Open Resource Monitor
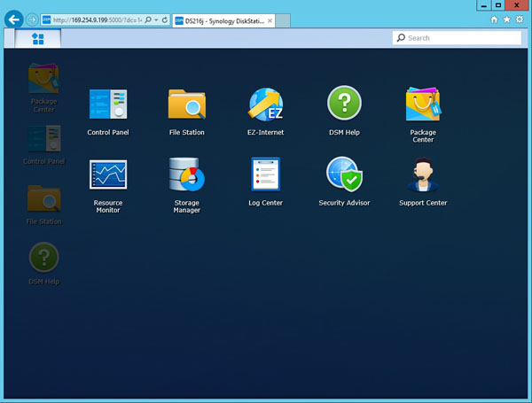The height and width of the screenshot is (403, 532). (x=107, y=176)
